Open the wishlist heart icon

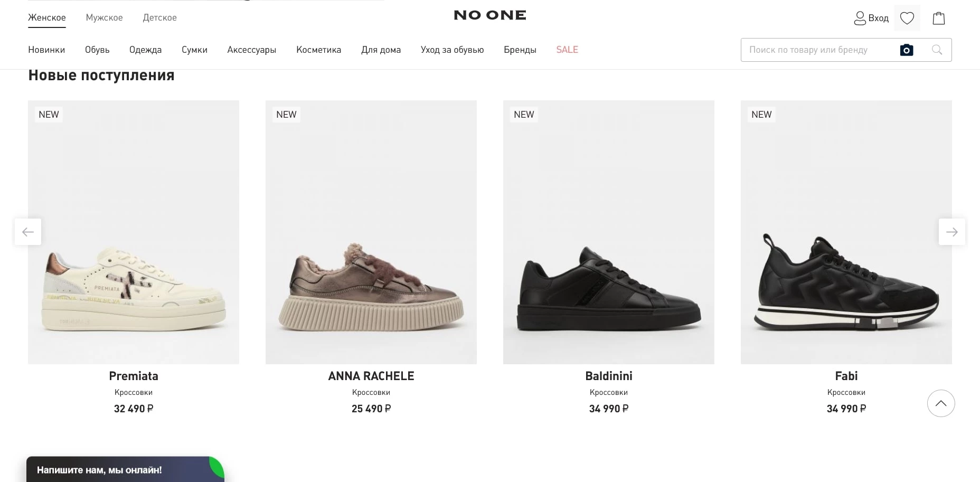point(907,18)
